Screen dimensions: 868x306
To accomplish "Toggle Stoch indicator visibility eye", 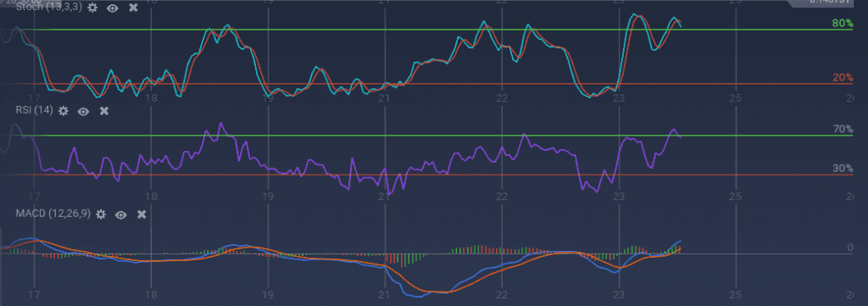I will 113,8.
